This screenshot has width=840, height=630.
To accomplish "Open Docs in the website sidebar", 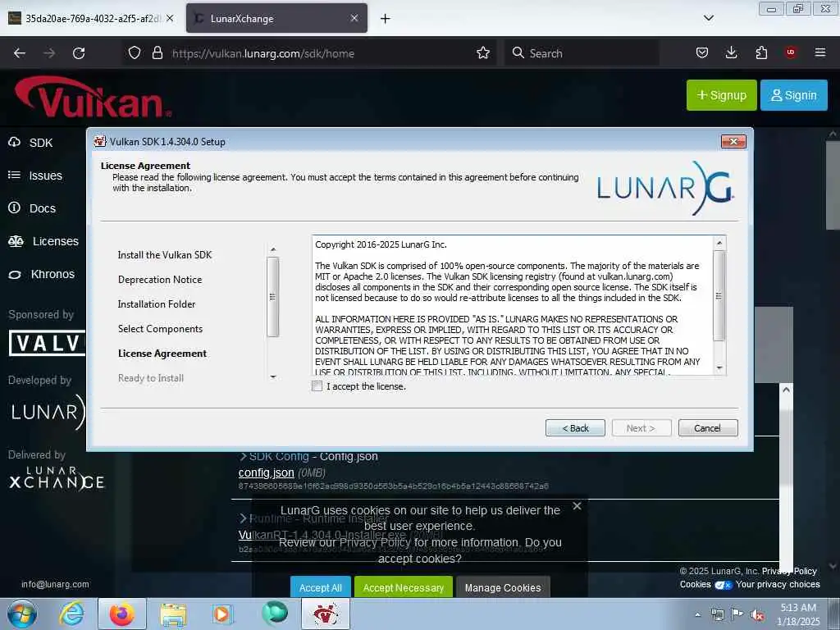I will pyautogui.click(x=32, y=208).
